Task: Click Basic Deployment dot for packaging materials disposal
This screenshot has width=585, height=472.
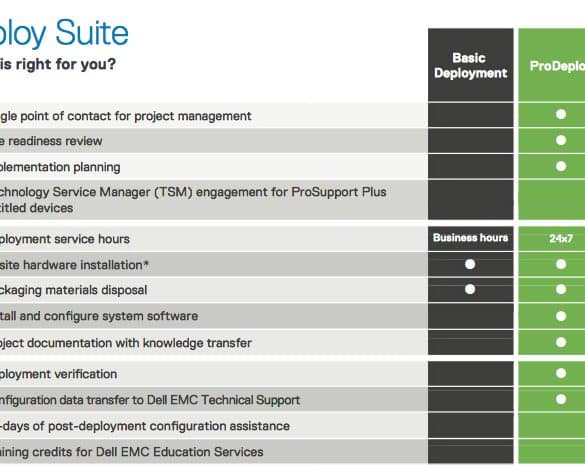Action: click(470, 289)
